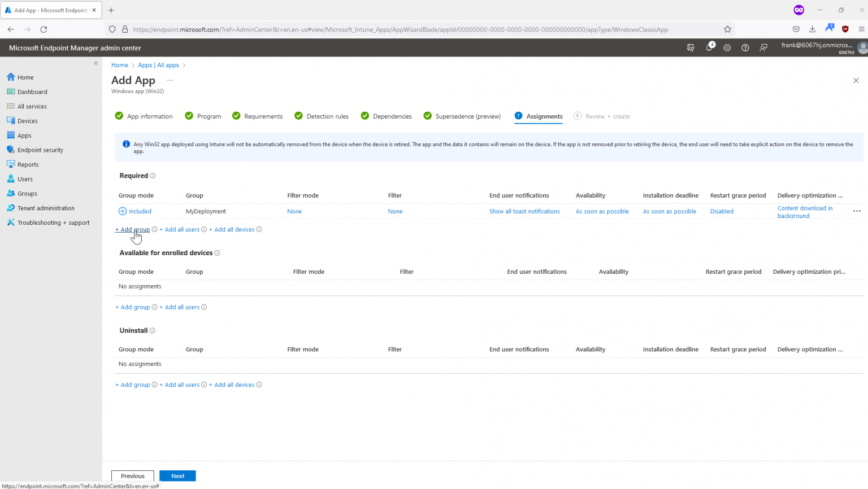Viewport: 868px width, 489px height.
Task: Add all users under Uninstall section
Action: click(x=180, y=385)
